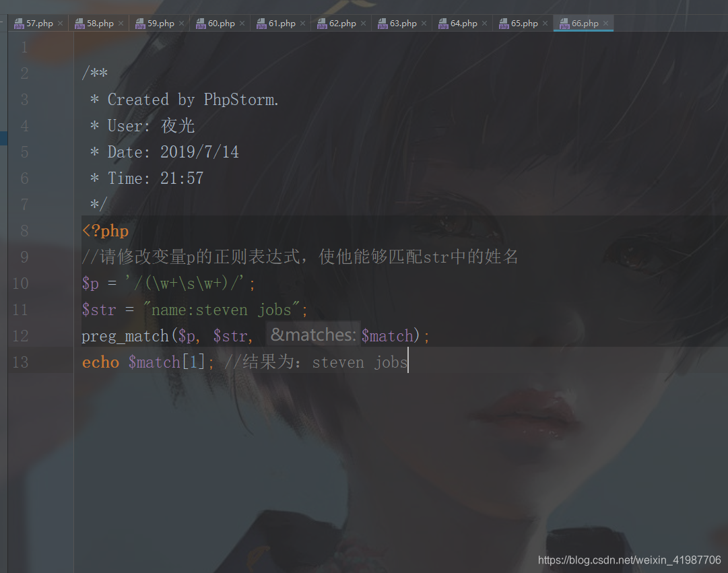Click the $match argument in preg_match
Screen dimensions: 728x573
point(387,336)
